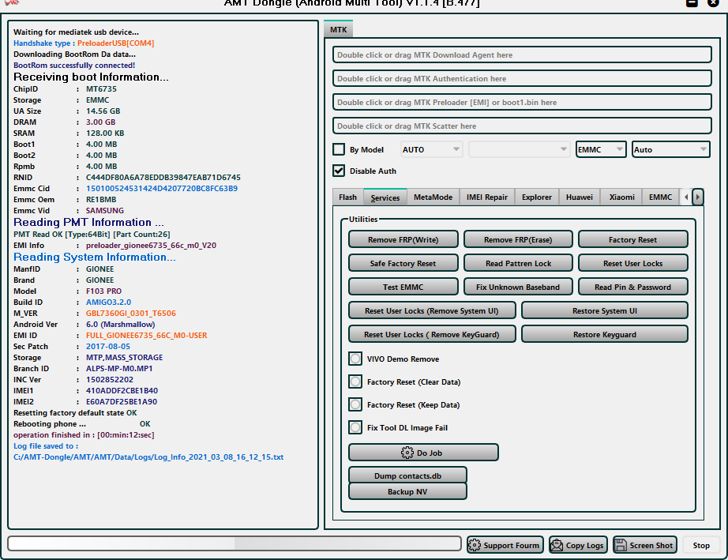Click Remove FRP(Erase) button

[518, 239]
